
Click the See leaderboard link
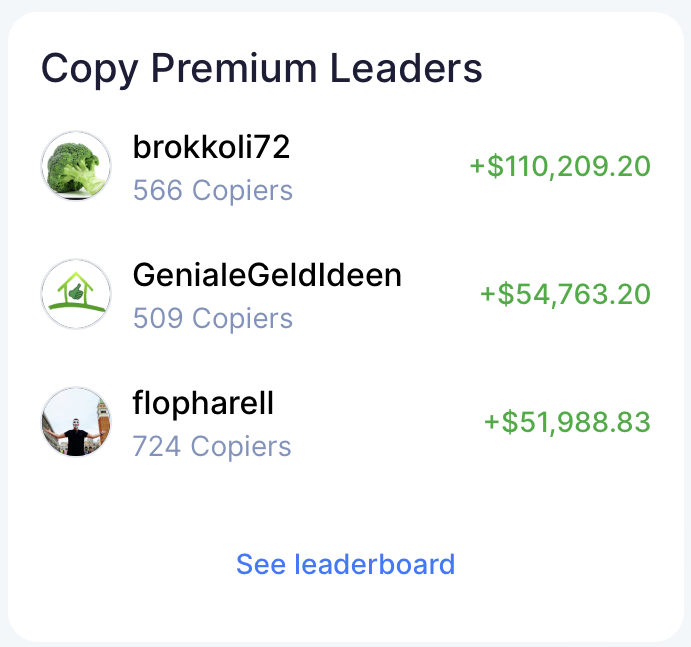(x=346, y=564)
